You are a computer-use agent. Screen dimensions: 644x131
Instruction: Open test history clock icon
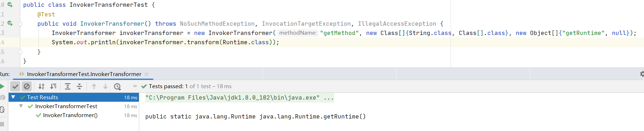click(118, 86)
